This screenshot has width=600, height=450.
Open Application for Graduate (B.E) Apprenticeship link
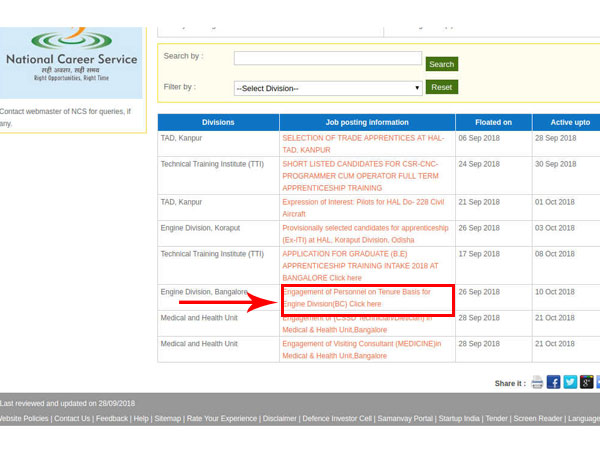360,266
